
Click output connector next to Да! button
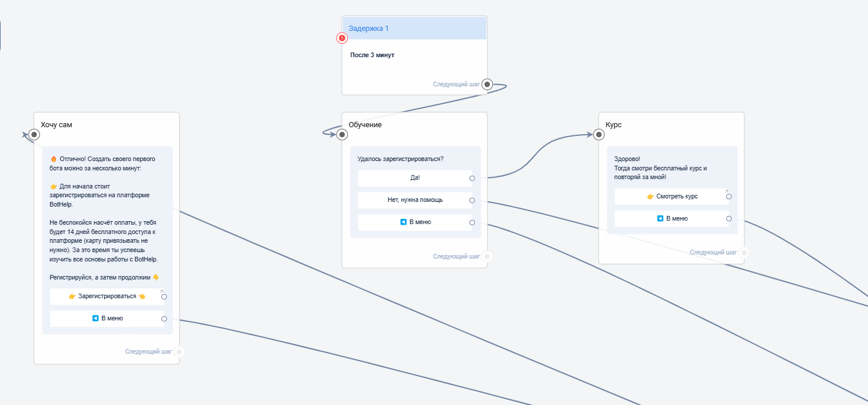[472, 179]
